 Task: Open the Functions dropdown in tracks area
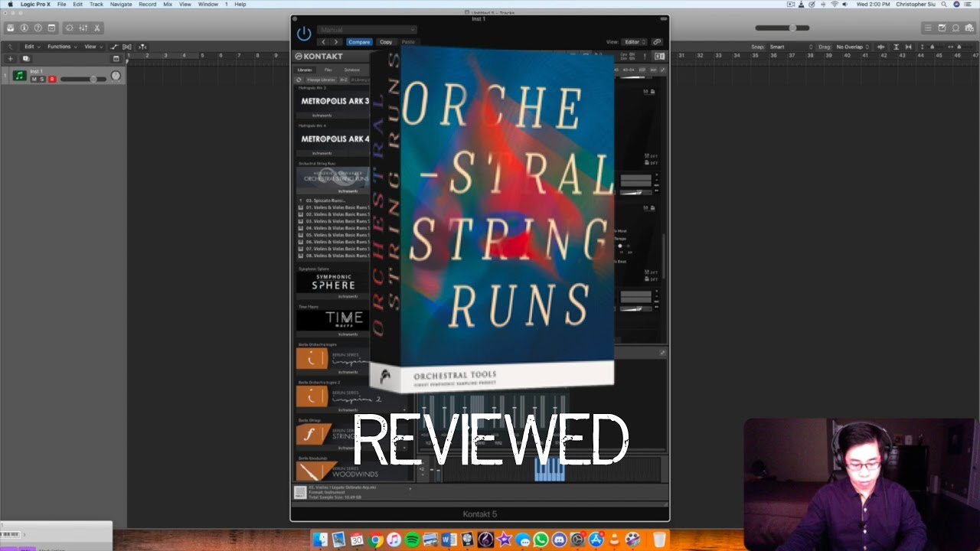(61, 47)
